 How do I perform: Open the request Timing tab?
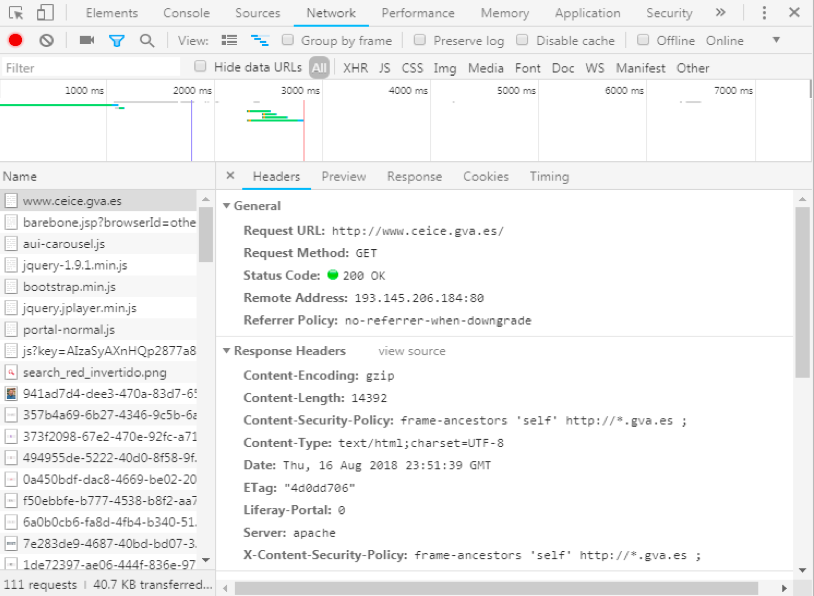point(549,177)
